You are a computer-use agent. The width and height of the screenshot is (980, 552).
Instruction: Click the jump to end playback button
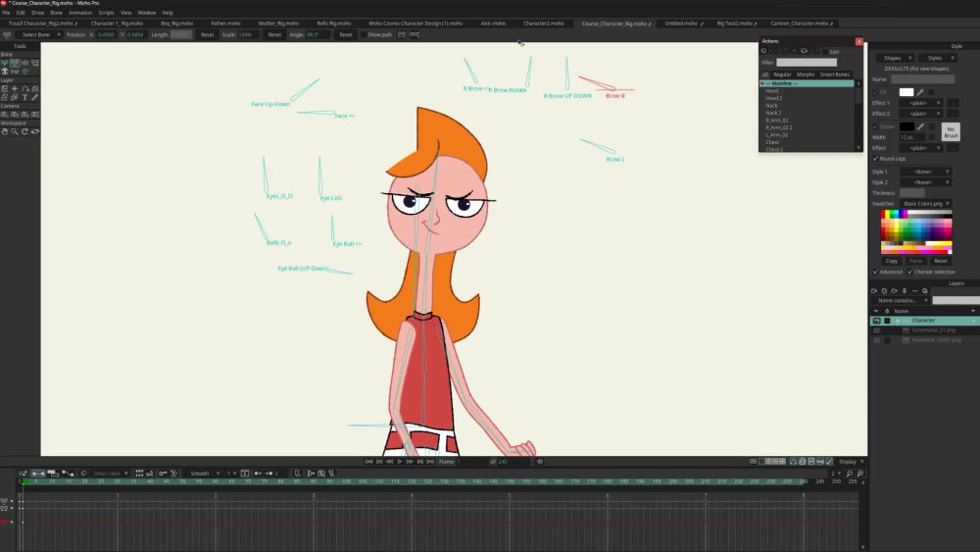click(430, 462)
